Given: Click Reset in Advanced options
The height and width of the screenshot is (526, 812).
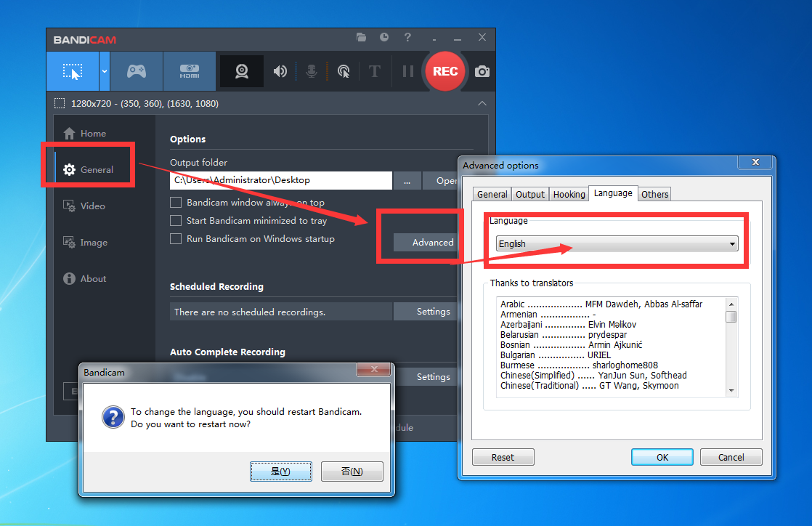Looking at the screenshot, I should [503, 457].
